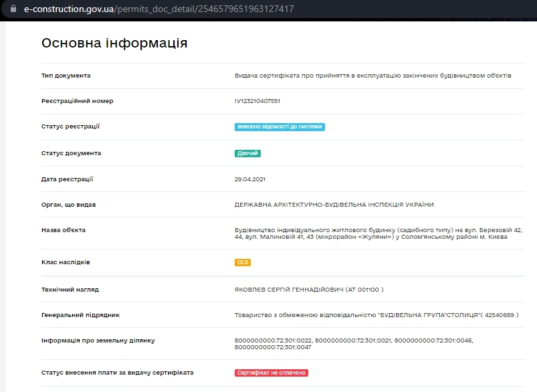Click the padlock icon in address bar
Viewport: 537px width, 392px height.
tap(13, 9)
